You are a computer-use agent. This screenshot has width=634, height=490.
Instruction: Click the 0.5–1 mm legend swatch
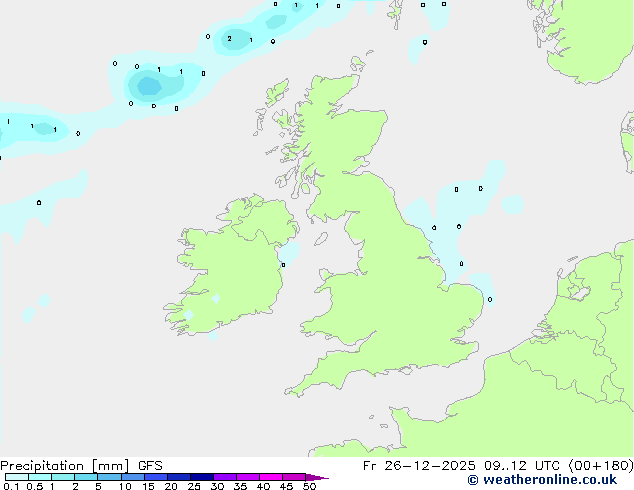(x=40, y=477)
